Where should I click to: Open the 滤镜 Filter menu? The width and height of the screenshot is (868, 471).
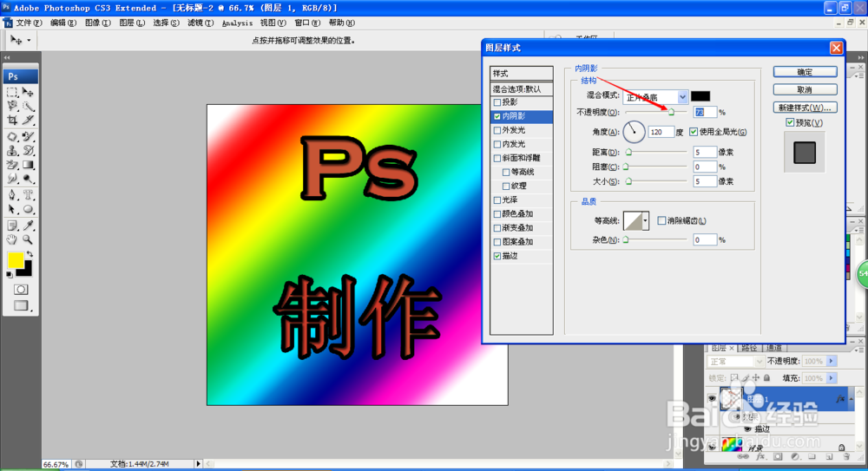(201, 23)
